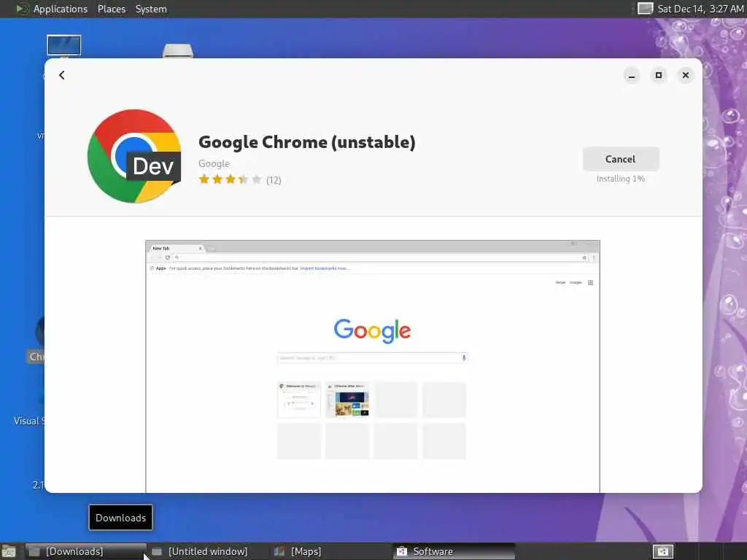Open the Chrome screenshot preview thumbnail

[373, 366]
